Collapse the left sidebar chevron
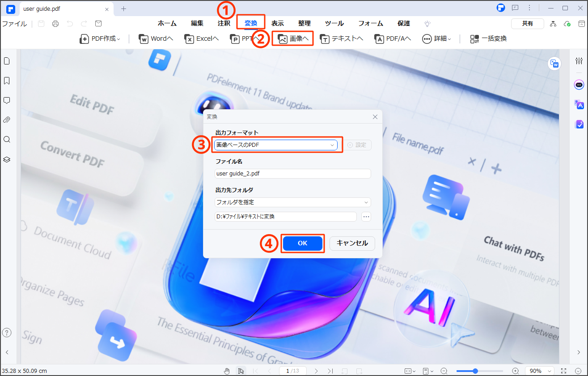The width and height of the screenshot is (588, 376). point(7,352)
